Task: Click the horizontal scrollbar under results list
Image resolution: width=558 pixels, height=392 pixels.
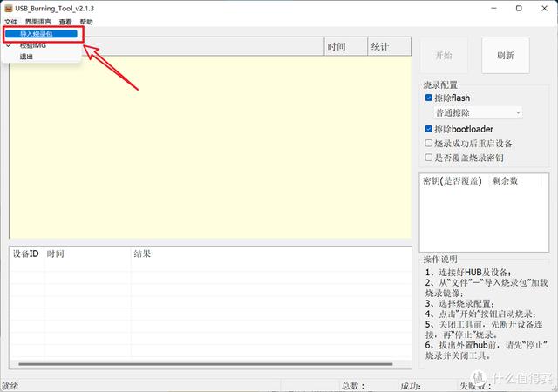Action: pos(206,364)
